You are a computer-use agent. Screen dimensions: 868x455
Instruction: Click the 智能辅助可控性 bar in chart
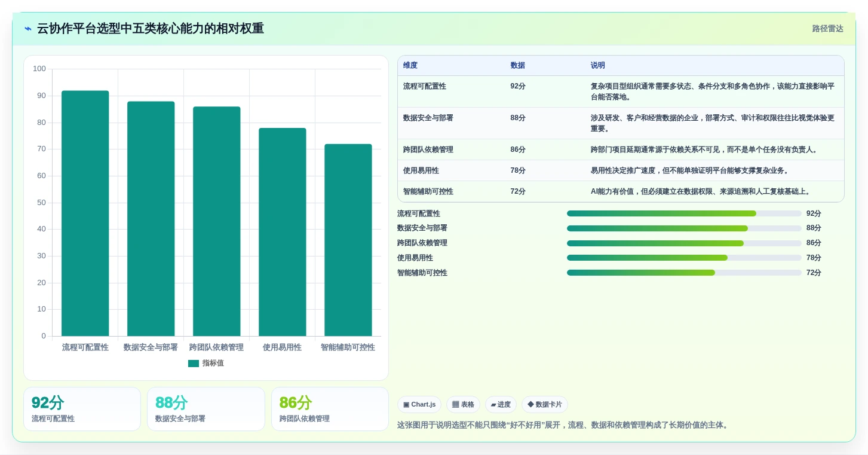348,240
